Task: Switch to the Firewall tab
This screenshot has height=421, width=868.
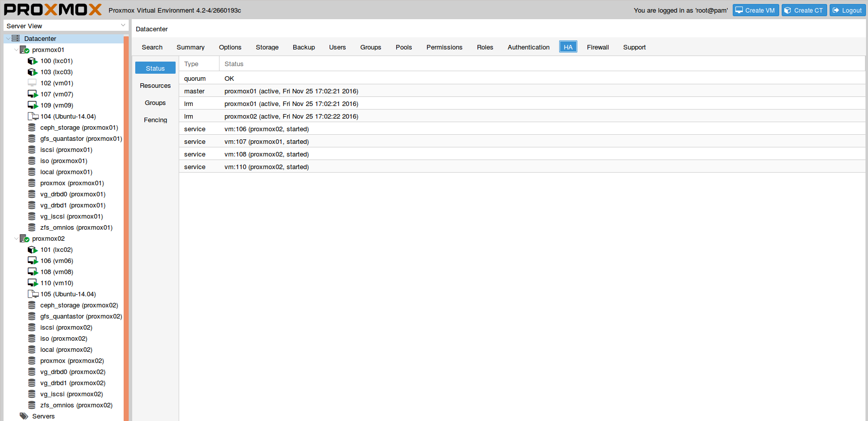Action: (x=598, y=47)
